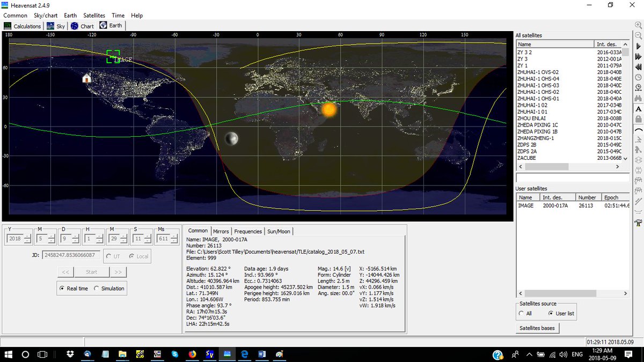Screen dimensions: 644x362
Task: Open the Common menu
Action: (x=15, y=16)
